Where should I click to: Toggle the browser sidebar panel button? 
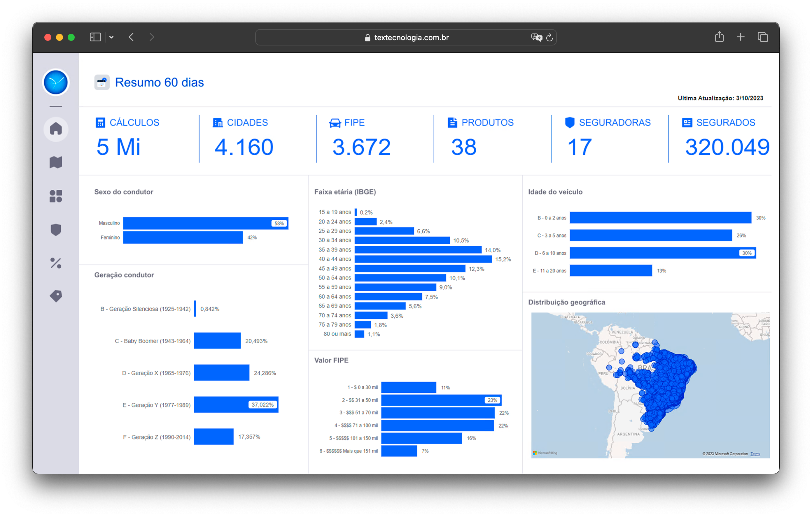pos(95,37)
